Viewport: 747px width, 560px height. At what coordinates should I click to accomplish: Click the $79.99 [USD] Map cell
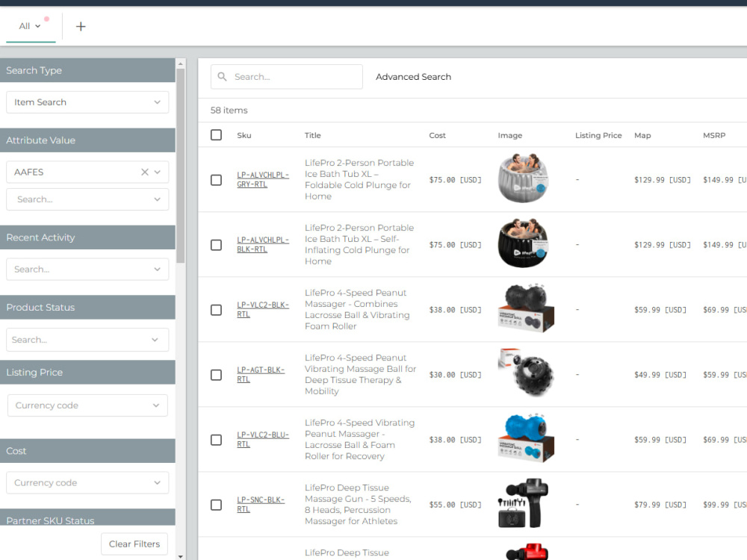660,505
